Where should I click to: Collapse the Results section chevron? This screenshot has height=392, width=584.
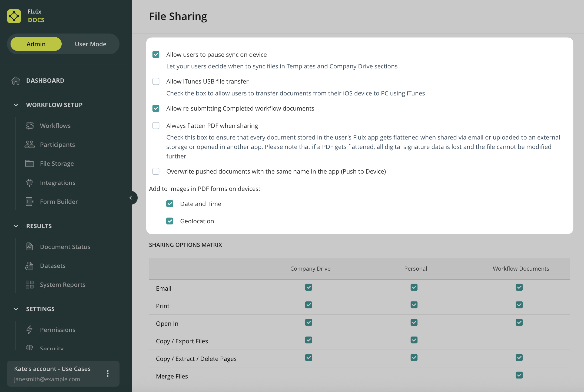pos(16,226)
